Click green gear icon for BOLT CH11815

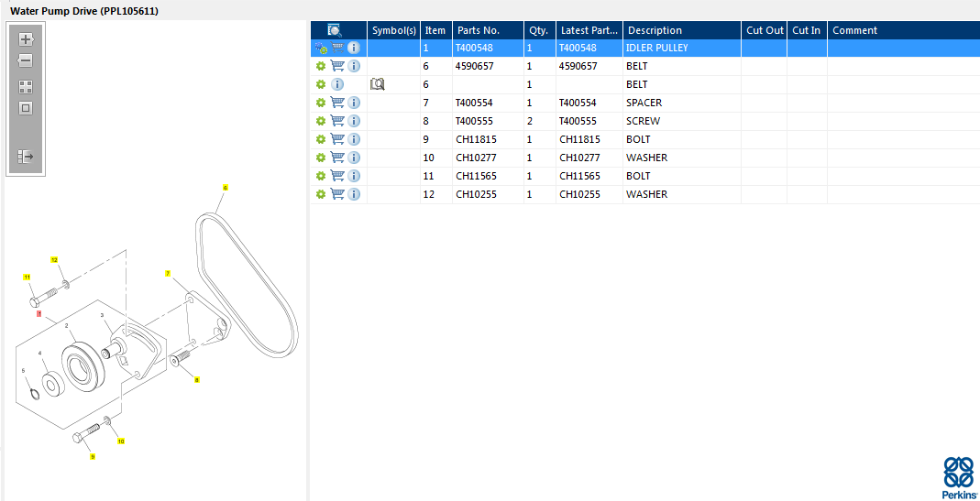point(321,139)
